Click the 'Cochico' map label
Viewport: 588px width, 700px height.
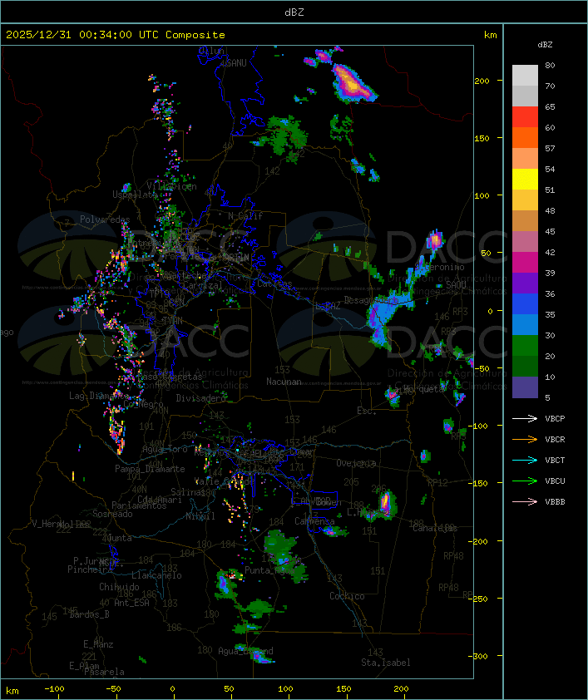point(347,596)
